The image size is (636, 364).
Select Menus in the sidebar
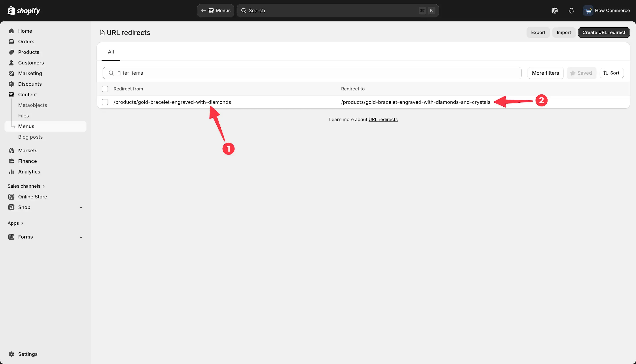pyautogui.click(x=45, y=126)
